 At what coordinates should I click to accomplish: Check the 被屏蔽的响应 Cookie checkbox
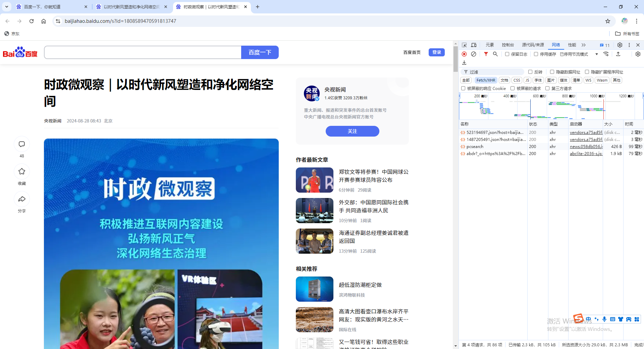(x=463, y=88)
